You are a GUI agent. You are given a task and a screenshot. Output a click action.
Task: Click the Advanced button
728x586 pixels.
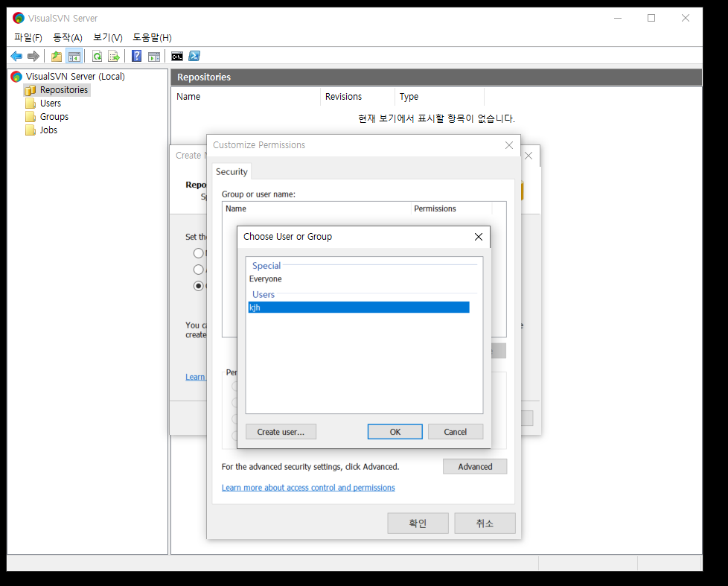(x=475, y=467)
